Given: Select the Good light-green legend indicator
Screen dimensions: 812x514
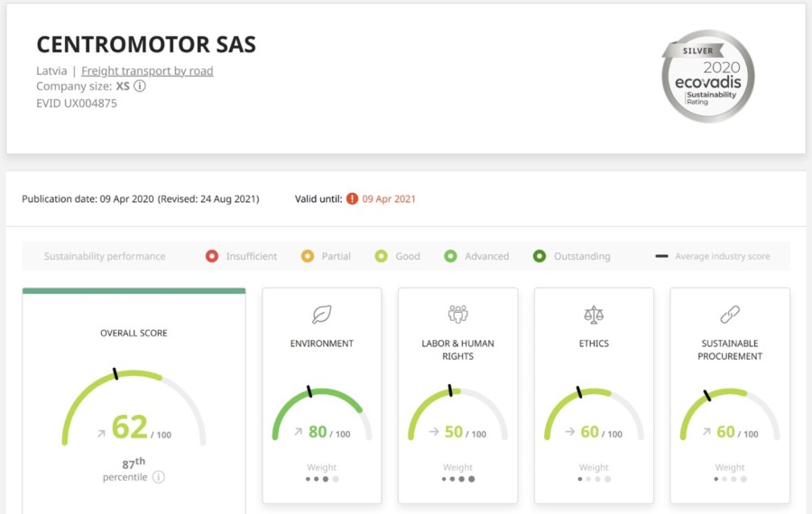Looking at the screenshot, I should 382,256.
